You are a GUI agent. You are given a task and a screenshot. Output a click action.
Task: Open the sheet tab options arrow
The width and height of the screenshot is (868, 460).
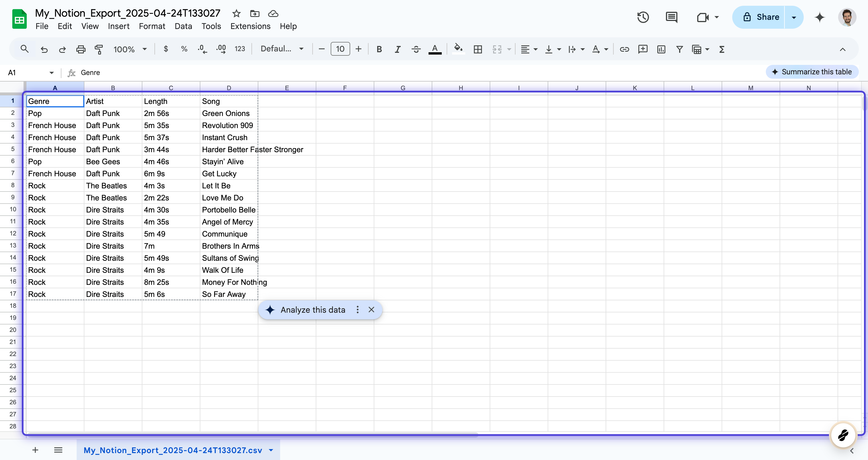pos(271,450)
